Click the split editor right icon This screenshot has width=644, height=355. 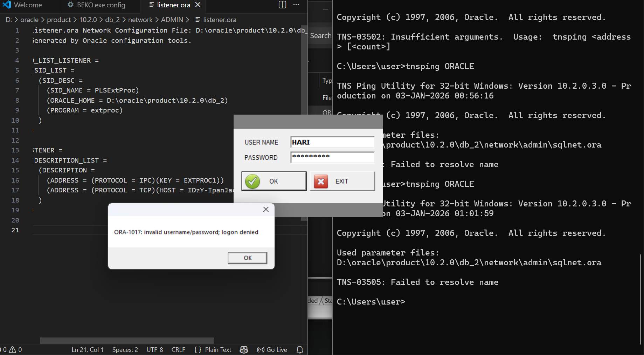(x=282, y=5)
